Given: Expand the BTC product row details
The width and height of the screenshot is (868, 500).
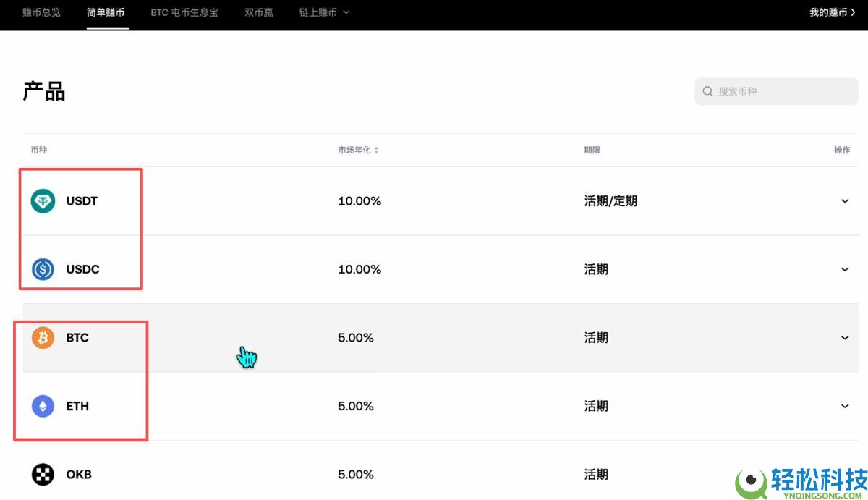Looking at the screenshot, I should (845, 337).
